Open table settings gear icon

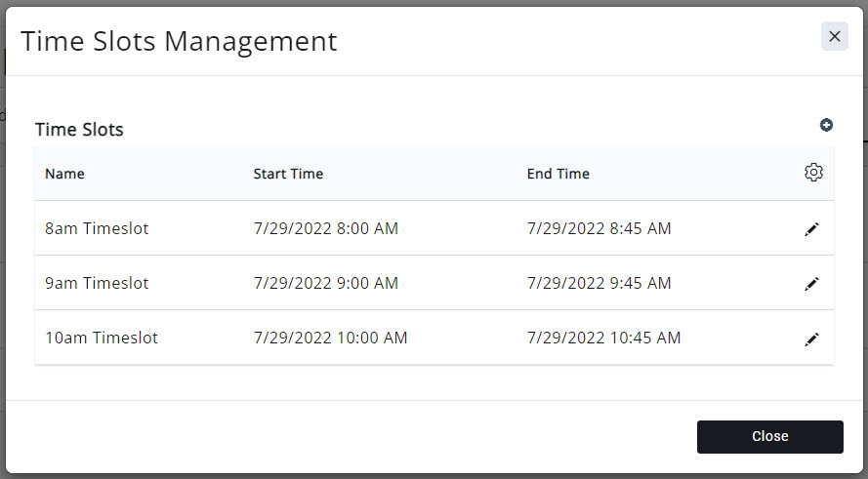813,173
